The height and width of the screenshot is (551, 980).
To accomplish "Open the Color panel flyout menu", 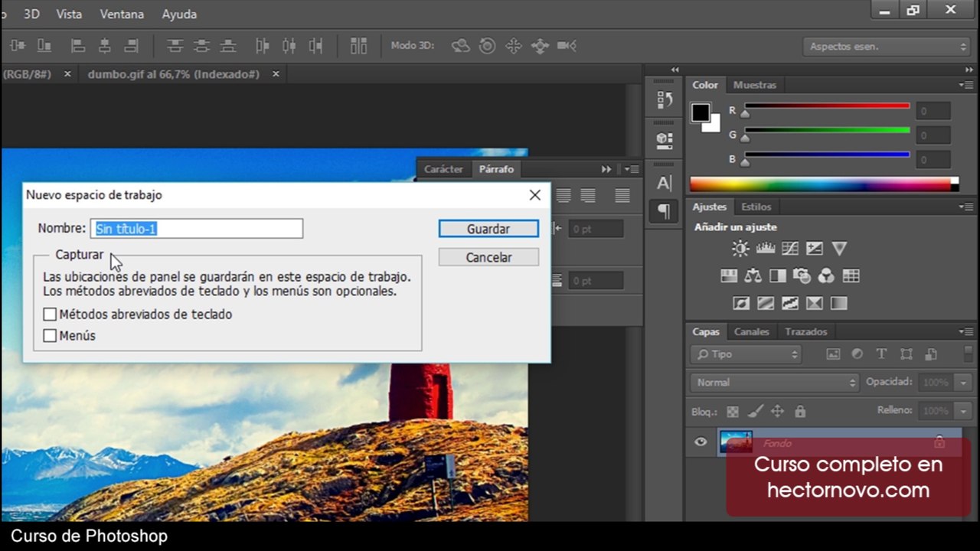I will coord(965,85).
